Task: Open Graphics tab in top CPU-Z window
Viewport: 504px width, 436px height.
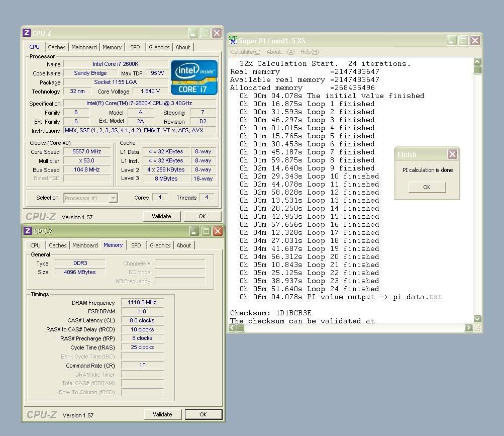Action: [159, 47]
